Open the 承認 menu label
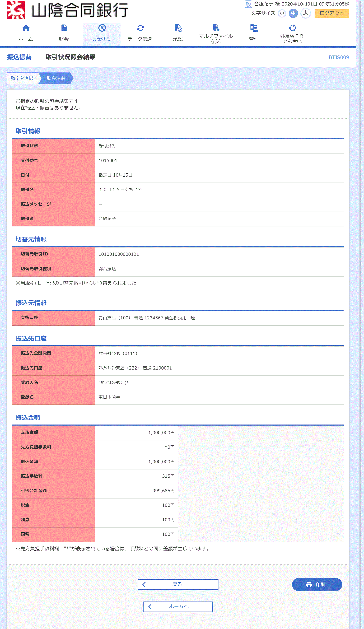 [x=178, y=39]
